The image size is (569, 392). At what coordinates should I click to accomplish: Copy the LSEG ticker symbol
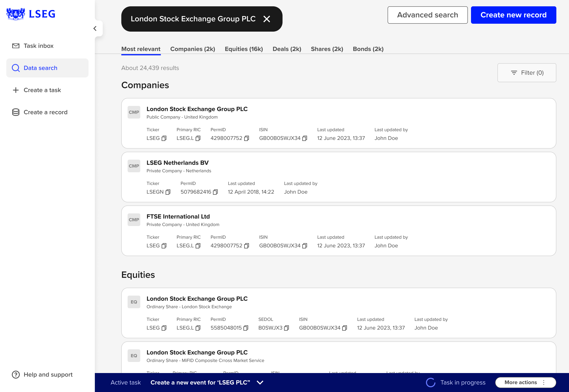(x=164, y=138)
